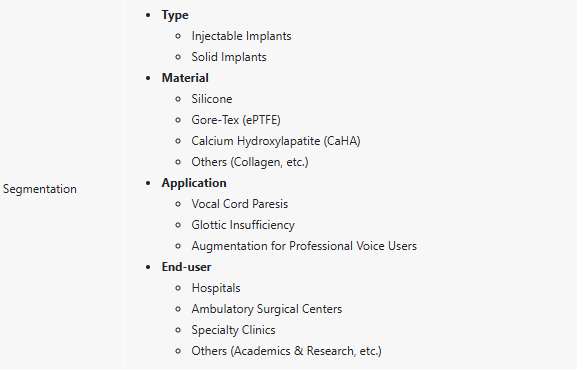This screenshot has width=577, height=370.
Task: Click the Injectable Implants item
Action: pos(241,36)
